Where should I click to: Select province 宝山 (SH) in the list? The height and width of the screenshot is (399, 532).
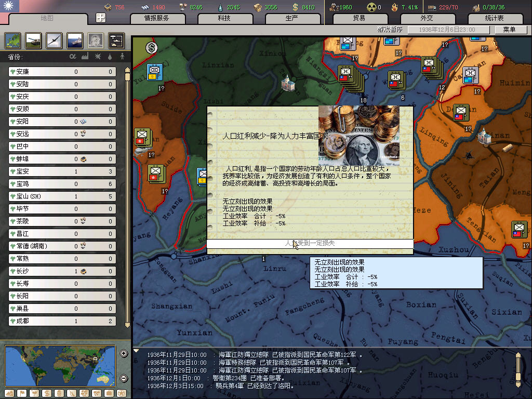point(62,196)
